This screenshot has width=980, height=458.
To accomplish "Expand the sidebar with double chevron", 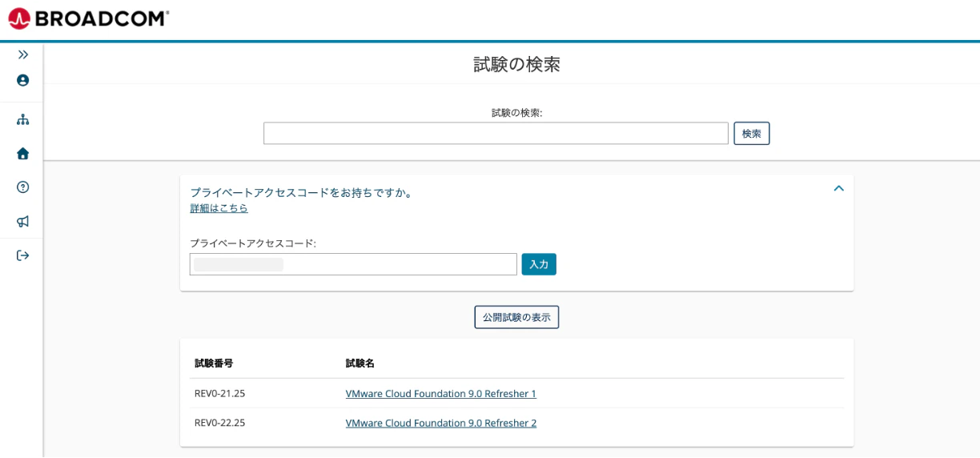I will tap(23, 54).
